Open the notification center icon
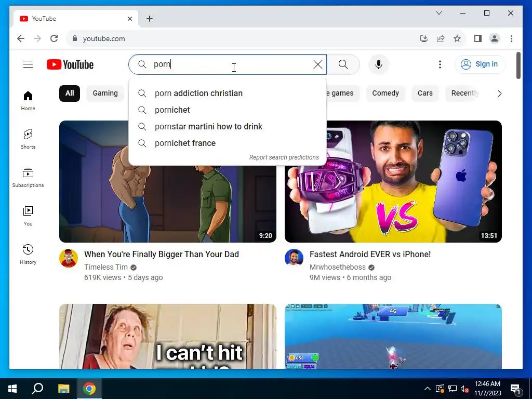532x399 pixels. coord(515,389)
